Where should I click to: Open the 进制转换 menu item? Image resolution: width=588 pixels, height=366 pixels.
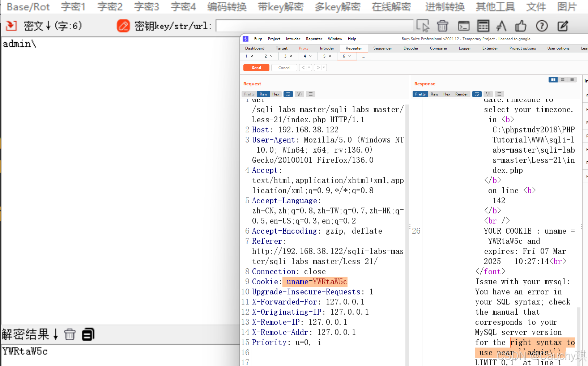coord(444,7)
